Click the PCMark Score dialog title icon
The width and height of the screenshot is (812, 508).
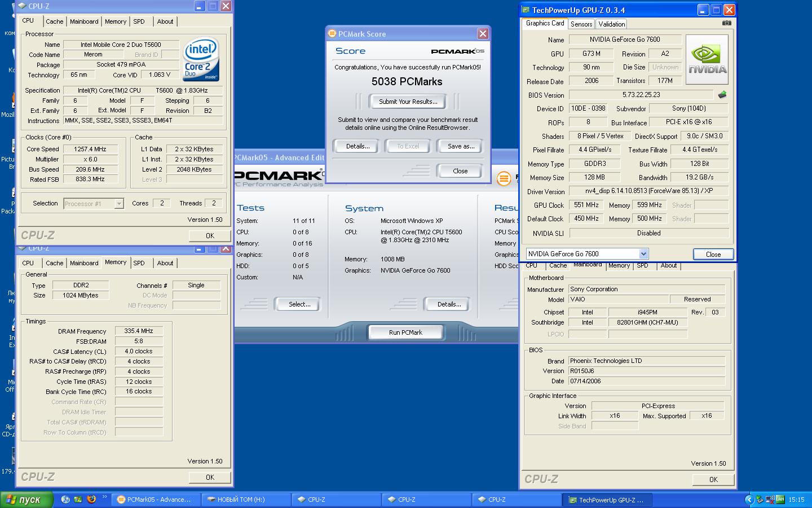coord(332,34)
